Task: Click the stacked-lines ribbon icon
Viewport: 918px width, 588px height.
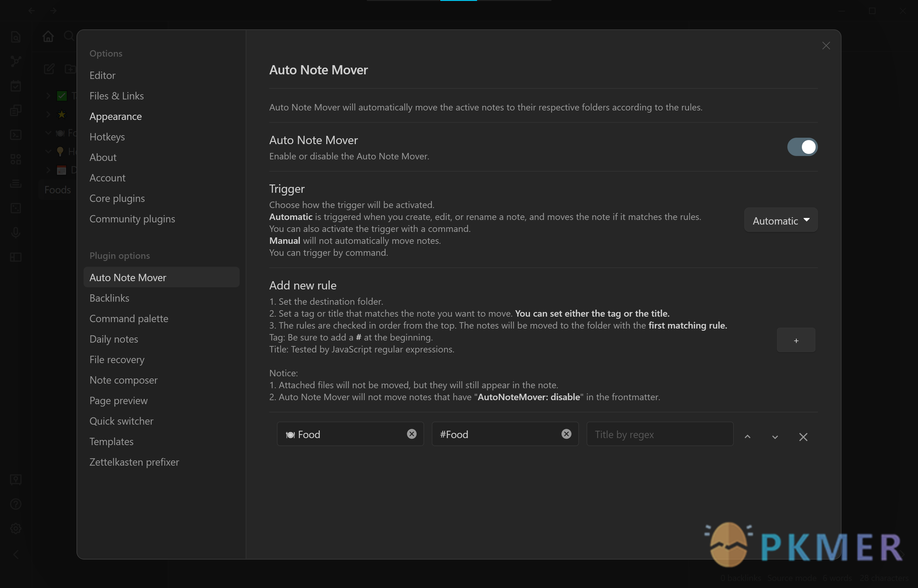Action: pyautogui.click(x=16, y=184)
